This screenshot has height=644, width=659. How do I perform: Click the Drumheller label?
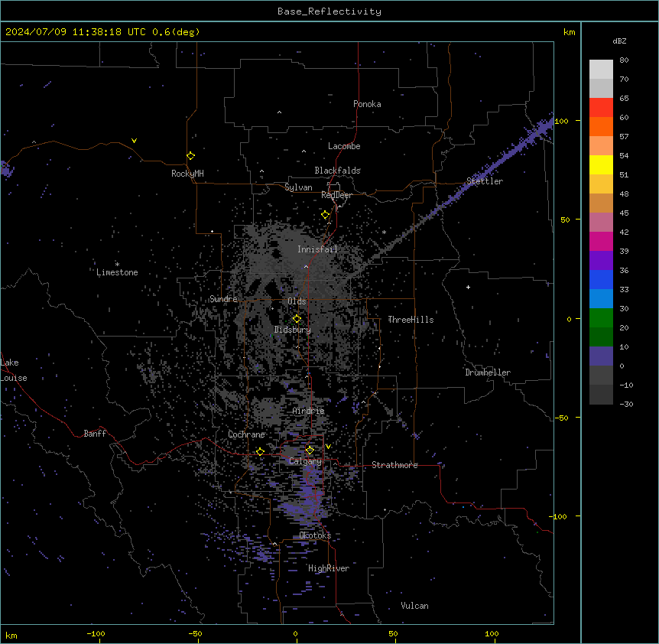[x=488, y=372]
